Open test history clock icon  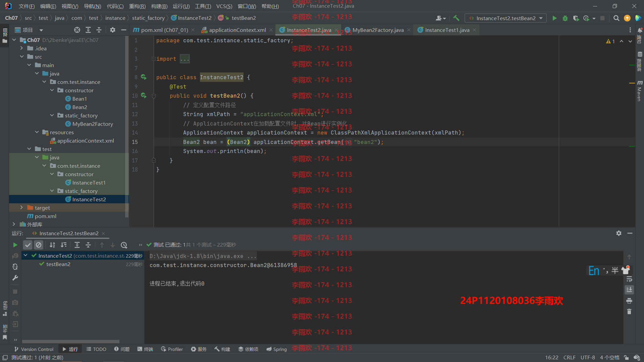point(124,245)
